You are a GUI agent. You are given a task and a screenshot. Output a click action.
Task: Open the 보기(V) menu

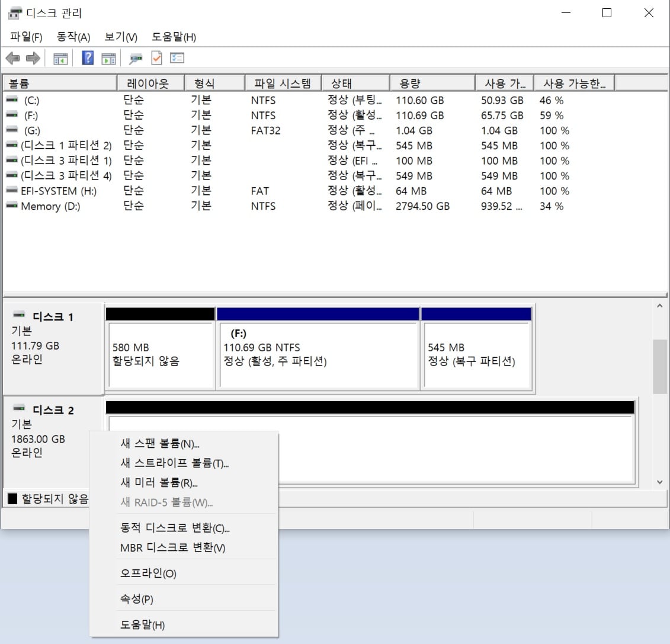(x=121, y=37)
